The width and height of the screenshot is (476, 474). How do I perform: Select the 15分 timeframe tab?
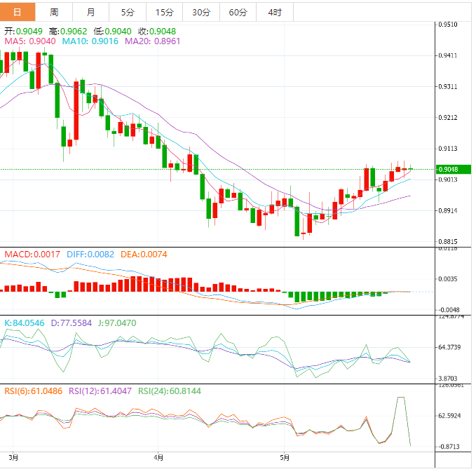pos(164,12)
